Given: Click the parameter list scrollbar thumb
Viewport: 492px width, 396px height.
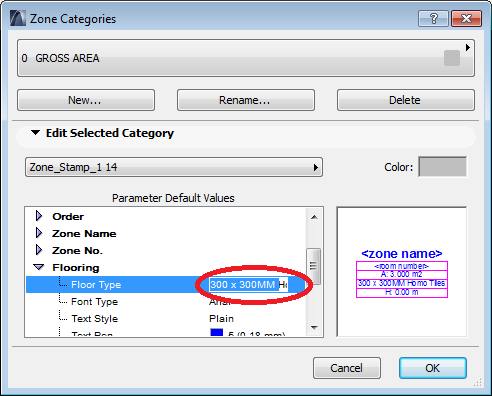Looking at the screenshot, I should click(313, 266).
